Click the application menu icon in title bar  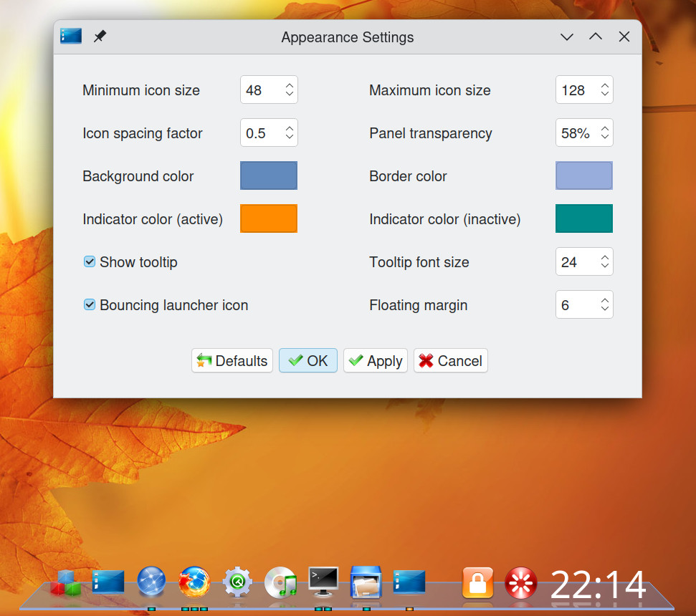tap(71, 37)
